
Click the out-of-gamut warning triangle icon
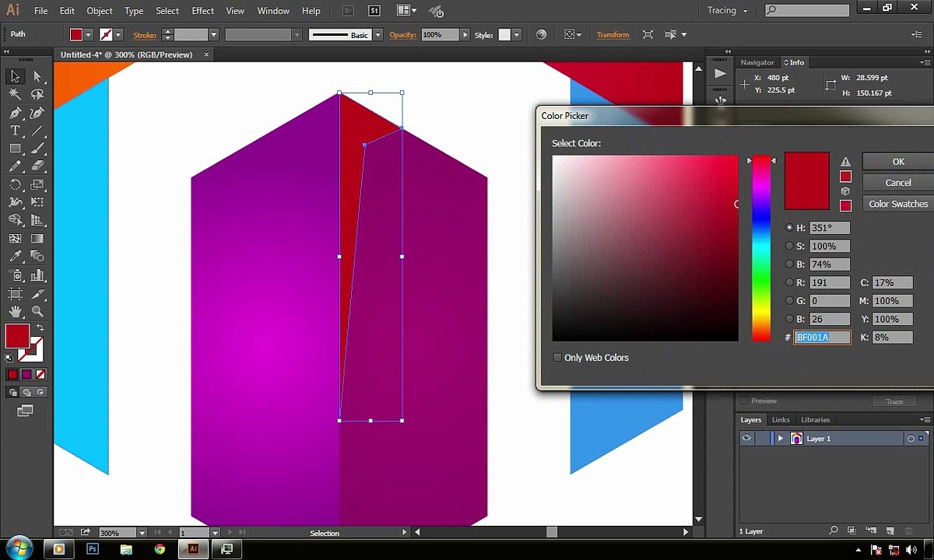845,162
